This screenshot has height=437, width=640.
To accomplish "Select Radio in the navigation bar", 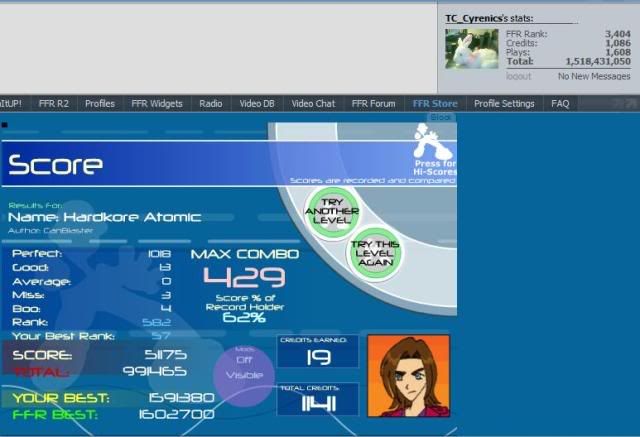I will [211, 103].
